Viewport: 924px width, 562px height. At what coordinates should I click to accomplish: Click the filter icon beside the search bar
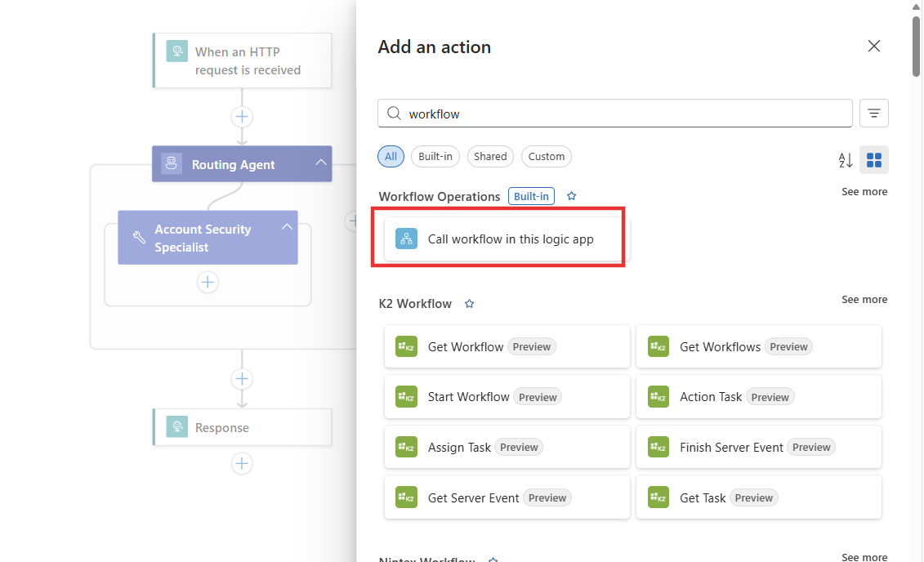pyautogui.click(x=873, y=113)
